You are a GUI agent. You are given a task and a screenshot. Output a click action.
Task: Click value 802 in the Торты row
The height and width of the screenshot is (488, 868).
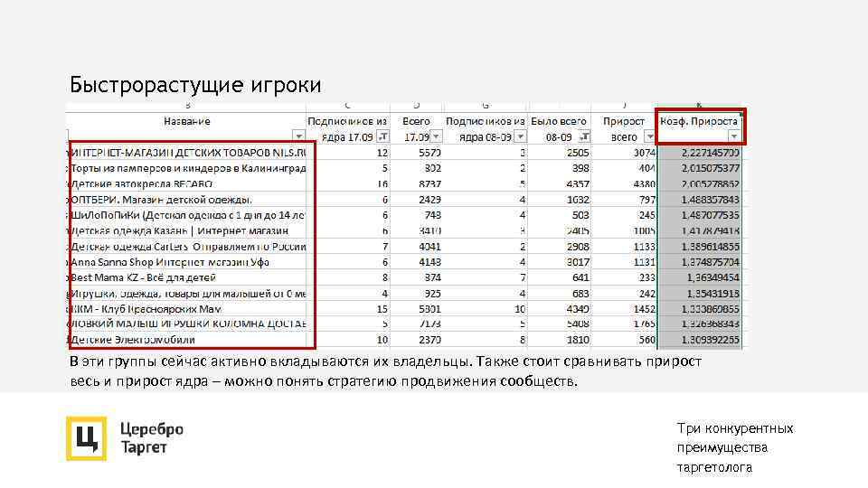[432, 168]
